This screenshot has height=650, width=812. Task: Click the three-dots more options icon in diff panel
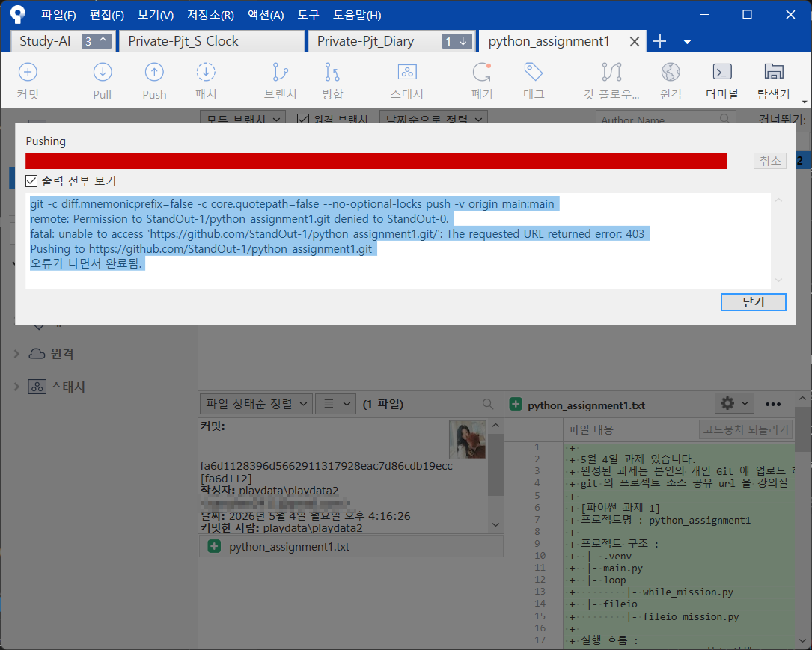click(773, 404)
